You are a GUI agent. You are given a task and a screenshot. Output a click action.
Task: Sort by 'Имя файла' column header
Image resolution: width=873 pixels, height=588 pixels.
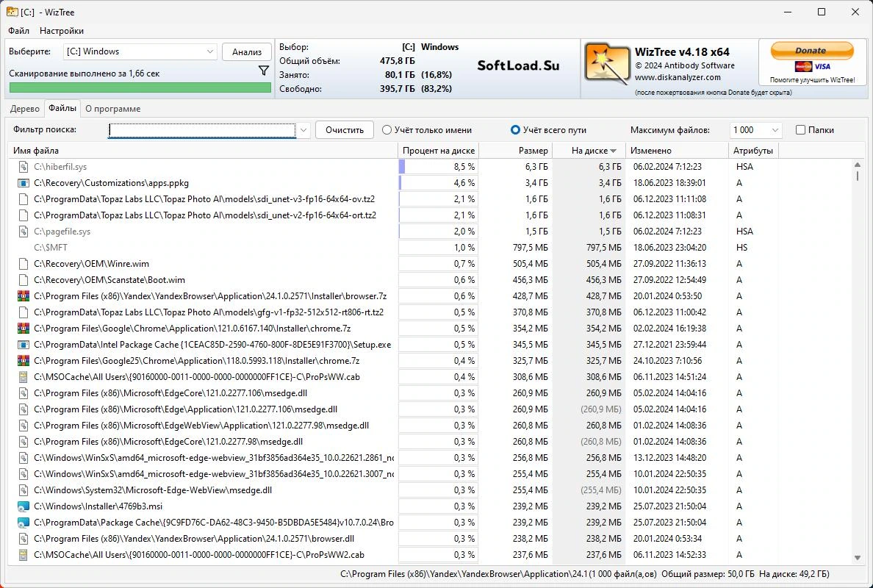pos(203,151)
